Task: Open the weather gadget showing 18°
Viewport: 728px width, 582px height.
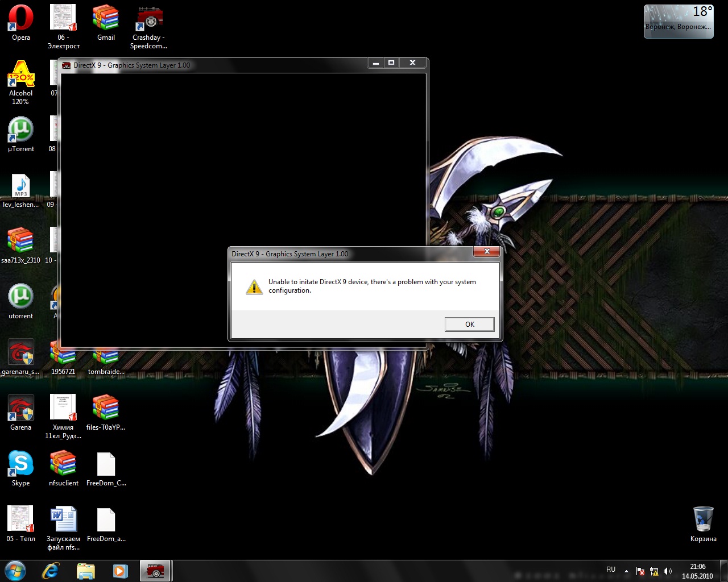Action: (679, 22)
